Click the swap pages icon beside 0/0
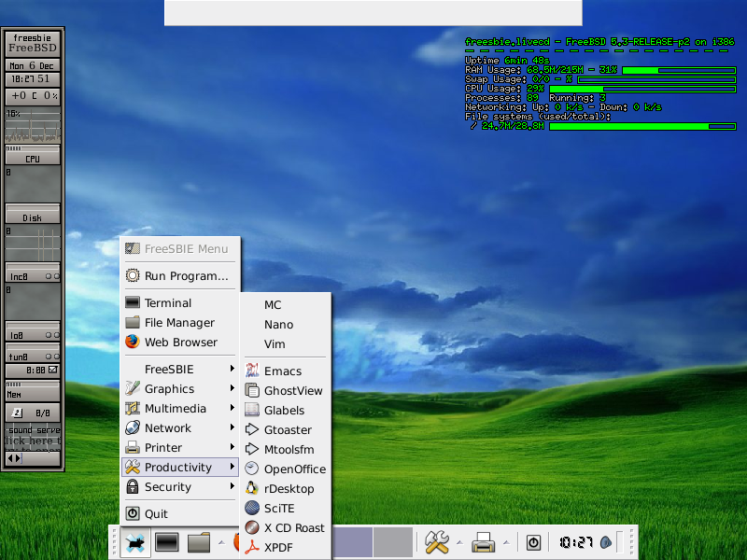The image size is (747, 560). (17, 413)
